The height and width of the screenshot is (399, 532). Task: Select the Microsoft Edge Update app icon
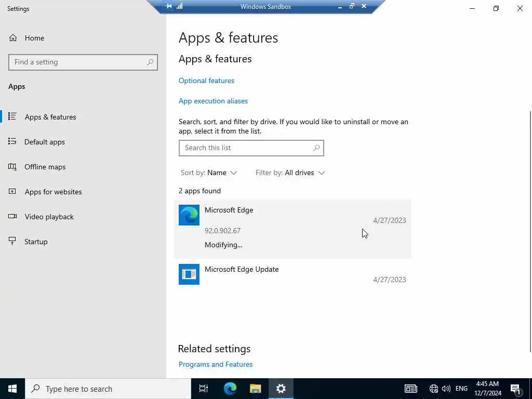tap(189, 274)
